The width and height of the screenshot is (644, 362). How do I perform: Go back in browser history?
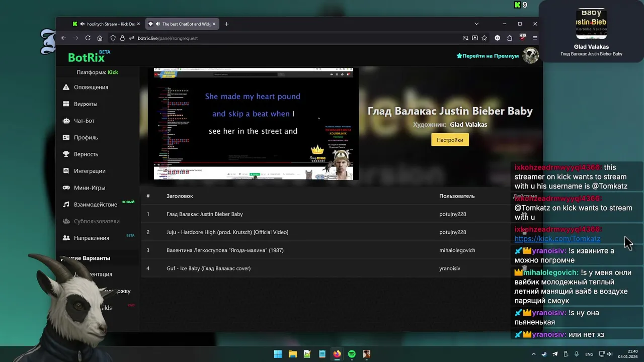tap(63, 38)
